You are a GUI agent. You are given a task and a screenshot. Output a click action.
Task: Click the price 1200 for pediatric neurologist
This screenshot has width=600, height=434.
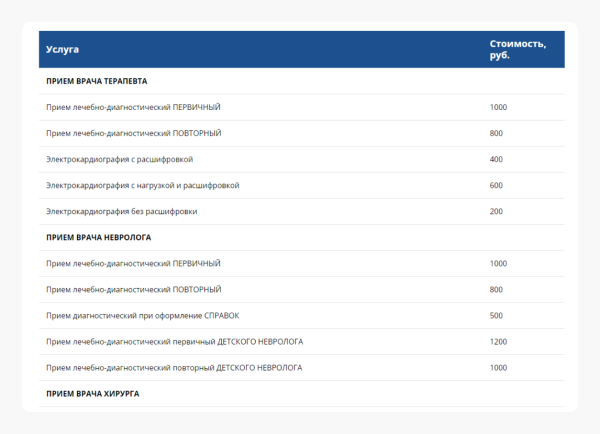click(499, 342)
